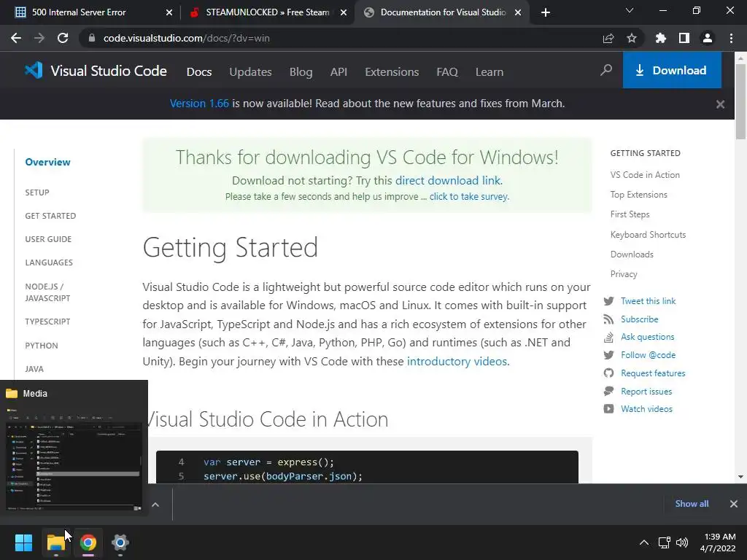Click the page vertical scrollbar thumb
Viewport: 747px width, 560px height.
tap(740, 101)
